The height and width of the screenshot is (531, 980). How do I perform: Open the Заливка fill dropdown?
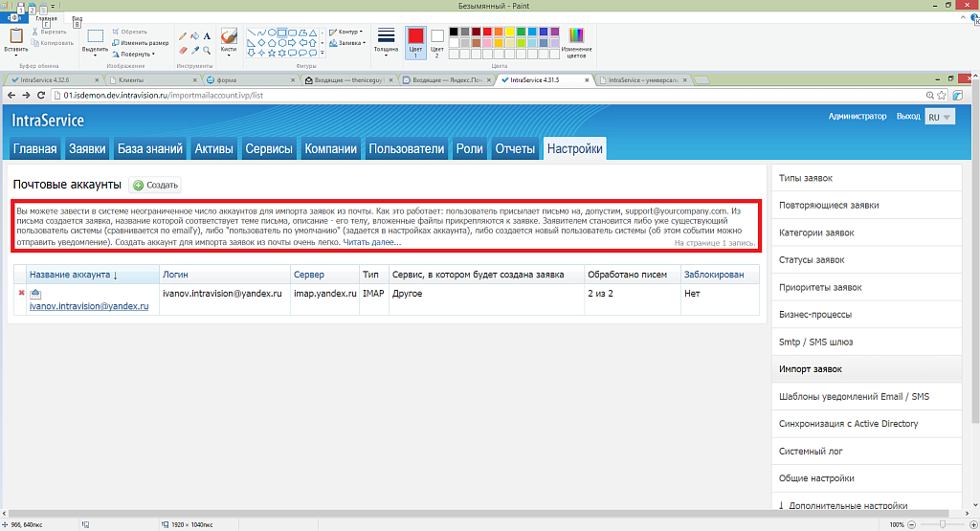click(x=347, y=43)
